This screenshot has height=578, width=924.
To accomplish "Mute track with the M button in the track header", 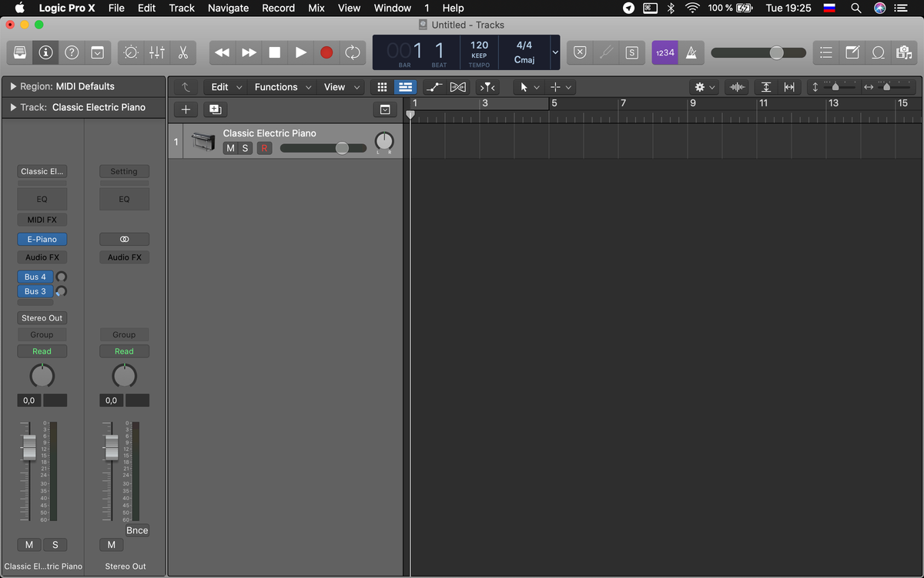I will point(230,148).
